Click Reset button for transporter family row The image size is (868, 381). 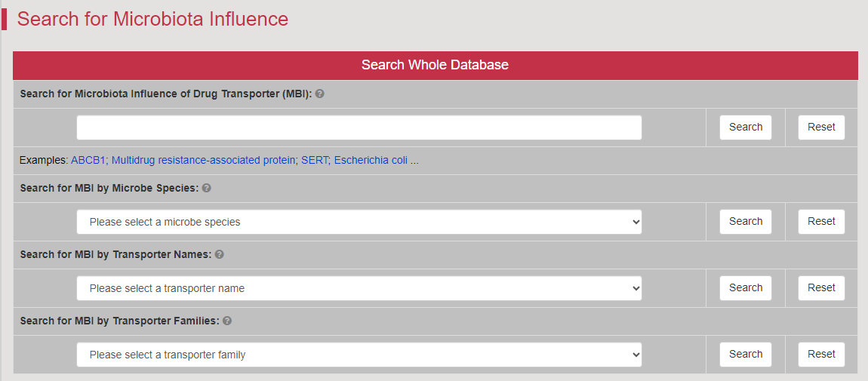pos(821,354)
